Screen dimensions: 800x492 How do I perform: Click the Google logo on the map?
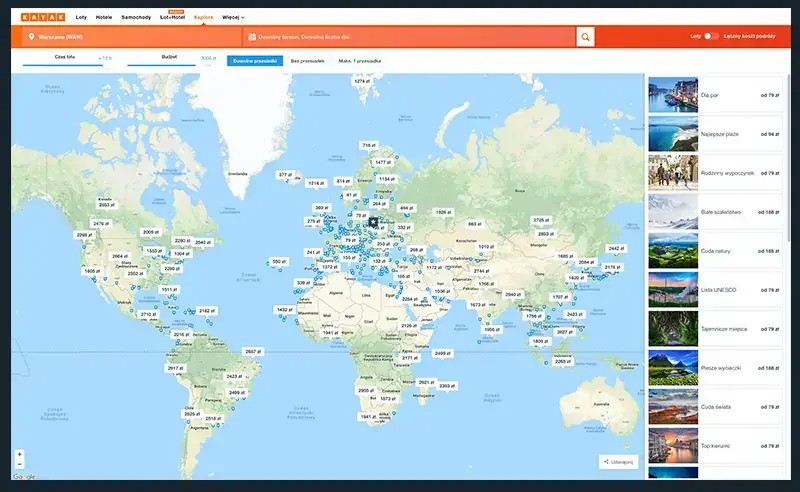pos(24,477)
